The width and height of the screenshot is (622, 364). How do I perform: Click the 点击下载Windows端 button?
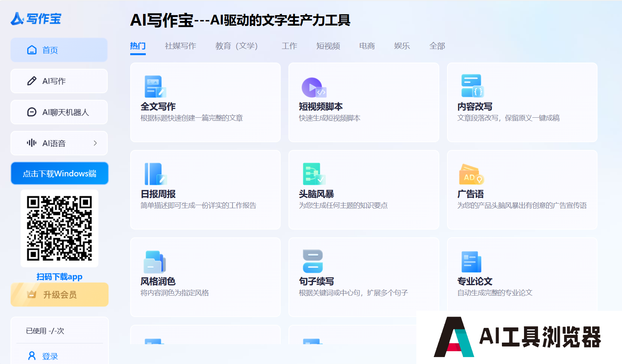(59, 173)
